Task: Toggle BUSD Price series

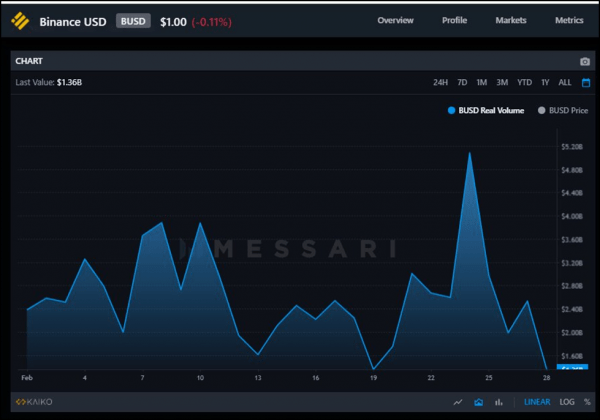Action: click(x=562, y=110)
